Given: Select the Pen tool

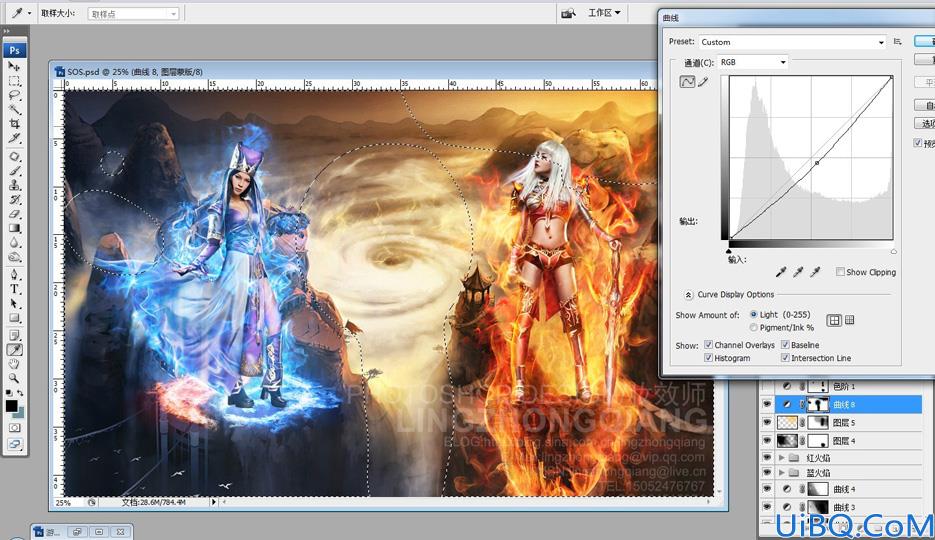Looking at the screenshot, I should pyautogui.click(x=14, y=275).
